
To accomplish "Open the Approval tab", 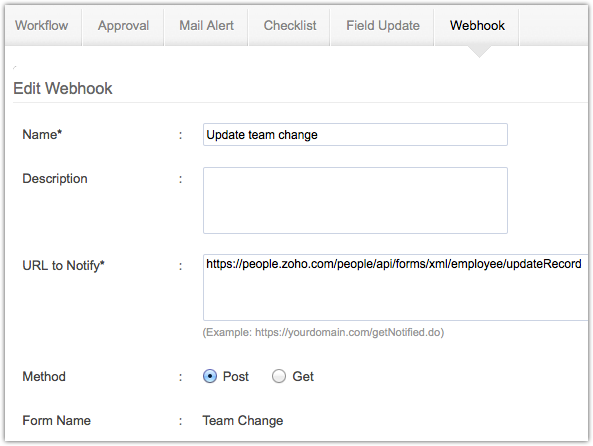I will point(123,26).
